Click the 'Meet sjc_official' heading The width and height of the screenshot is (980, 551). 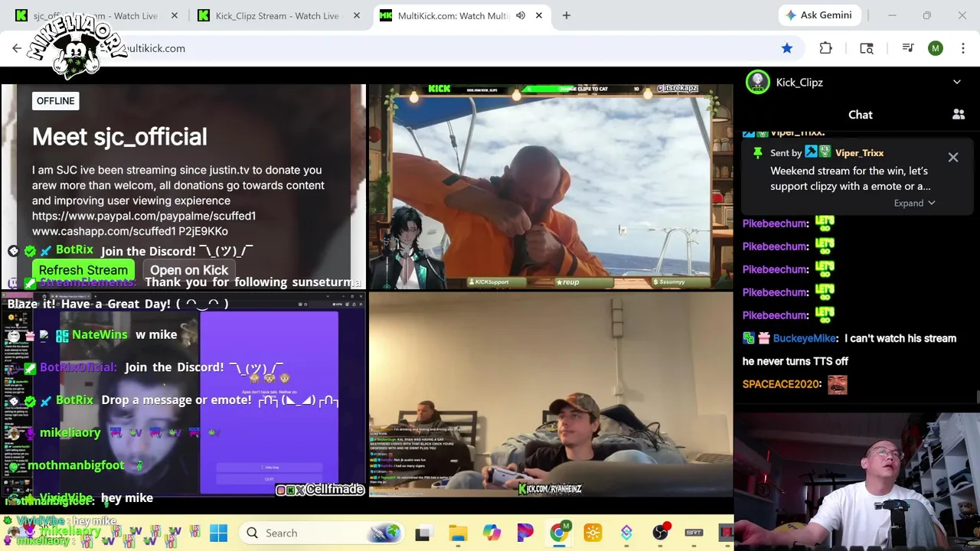pyautogui.click(x=119, y=137)
